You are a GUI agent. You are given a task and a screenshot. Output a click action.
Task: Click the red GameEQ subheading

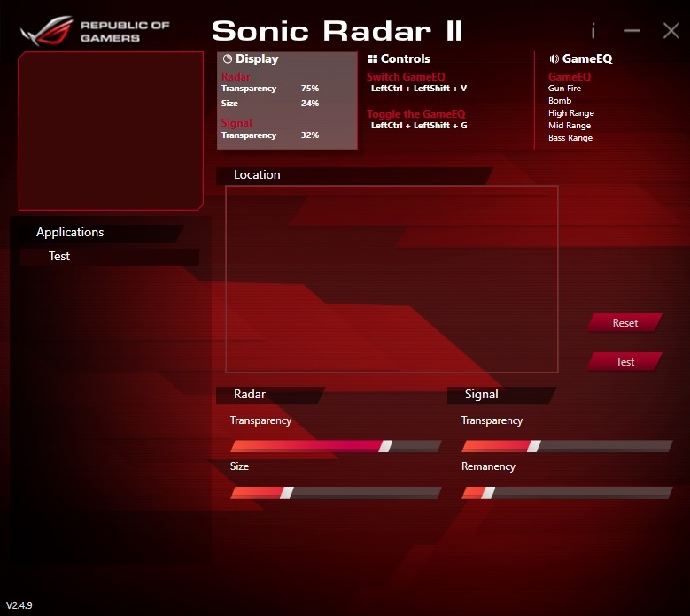pos(570,77)
